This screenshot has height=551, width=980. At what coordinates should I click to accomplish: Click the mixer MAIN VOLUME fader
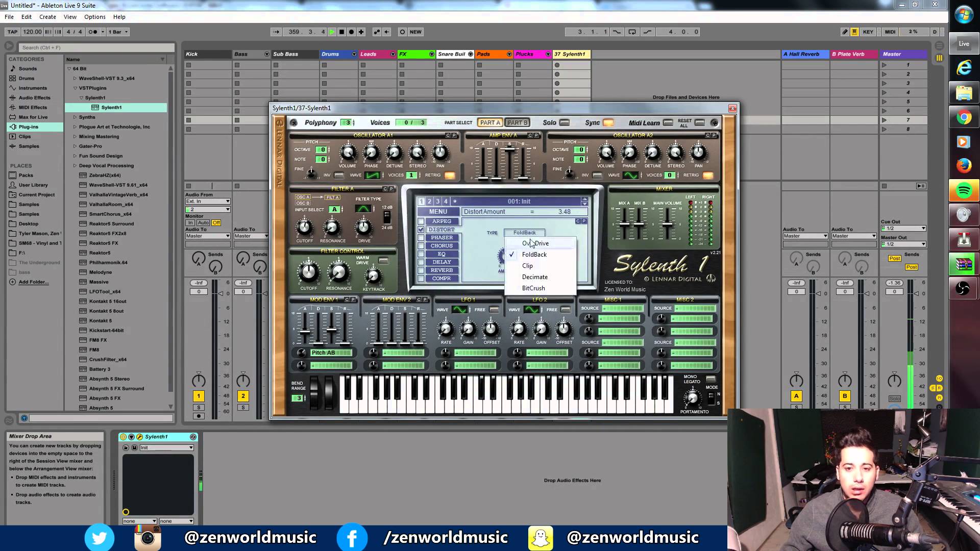[x=667, y=224]
